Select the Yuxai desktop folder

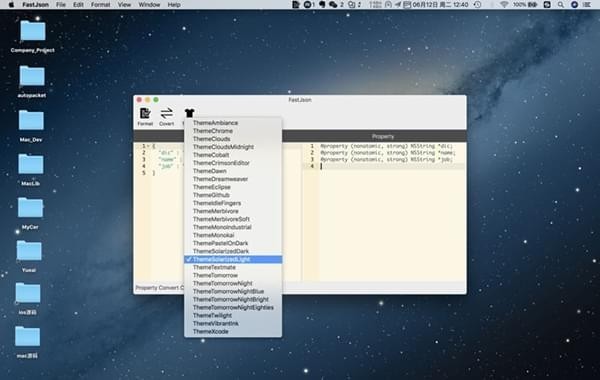[29, 256]
